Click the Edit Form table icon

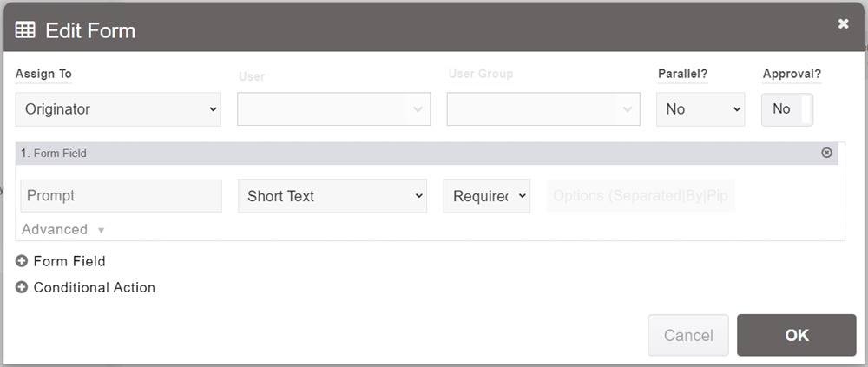25,30
